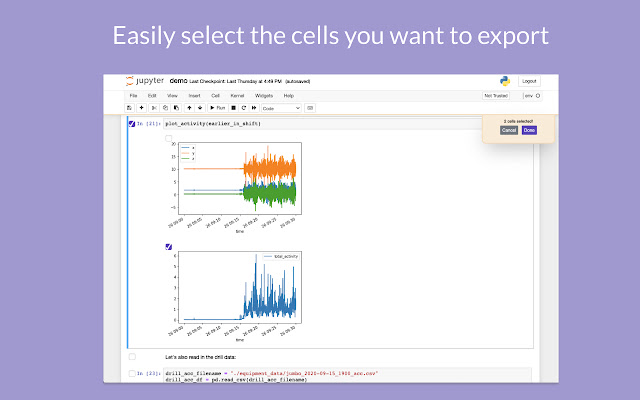Save the notebook with the floppy icon
The width and height of the screenshot is (640, 400).
(x=129, y=108)
